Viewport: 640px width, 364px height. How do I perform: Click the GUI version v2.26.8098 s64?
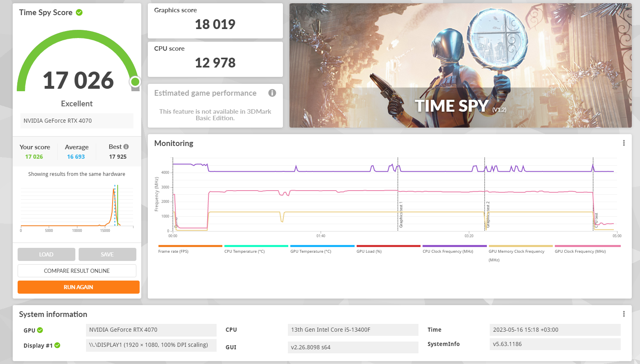[353, 347]
